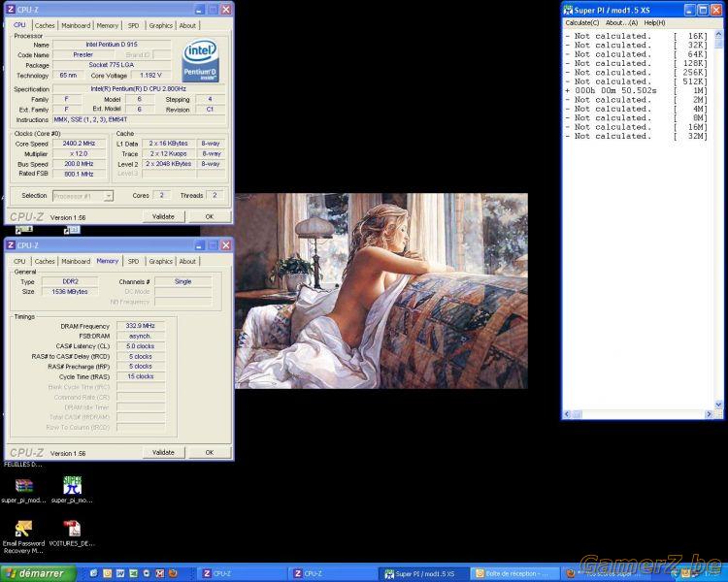728x582 pixels.
Task: Open About tab in lower CPU-Z window
Action: click(x=187, y=261)
